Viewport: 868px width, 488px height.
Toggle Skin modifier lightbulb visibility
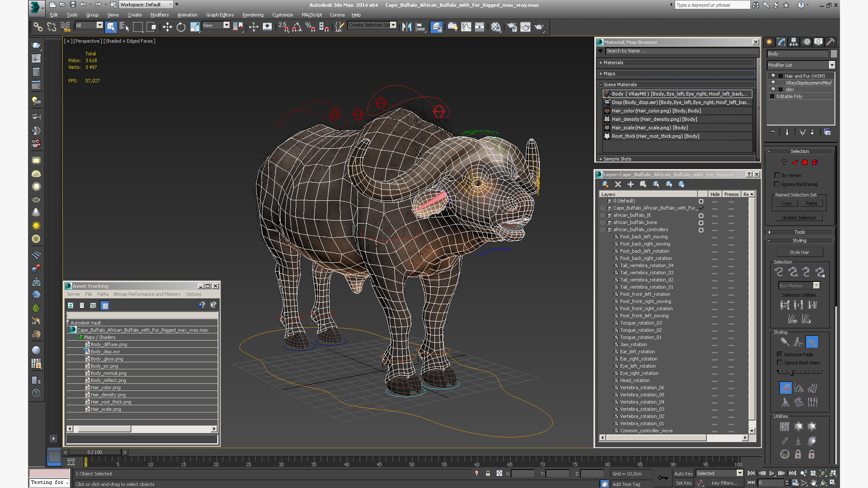(773, 89)
